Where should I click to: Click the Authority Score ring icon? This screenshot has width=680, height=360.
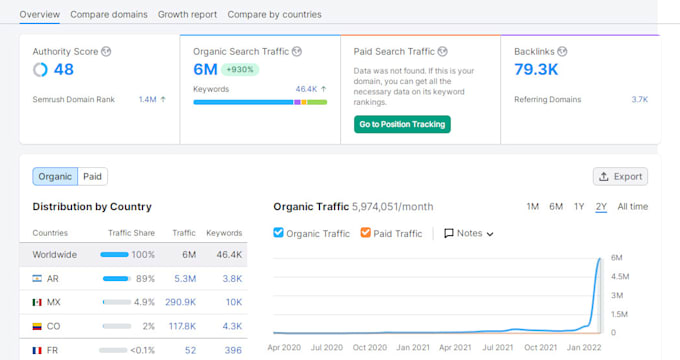pyautogui.click(x=40, y=69)
